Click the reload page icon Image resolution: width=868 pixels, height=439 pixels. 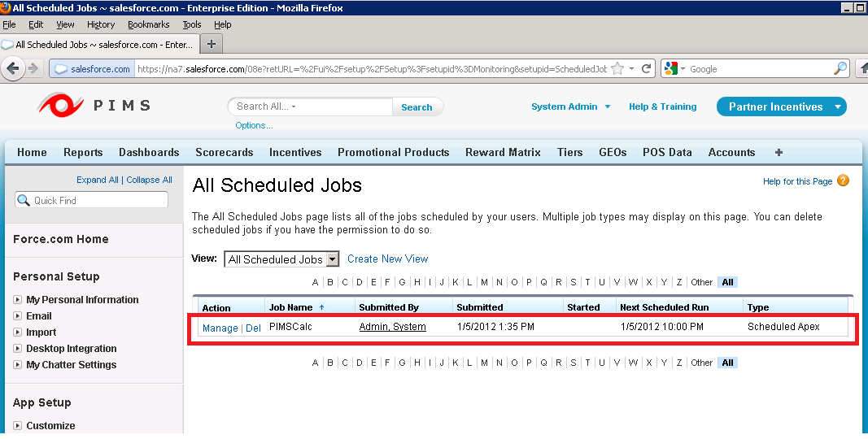point(647,69)
